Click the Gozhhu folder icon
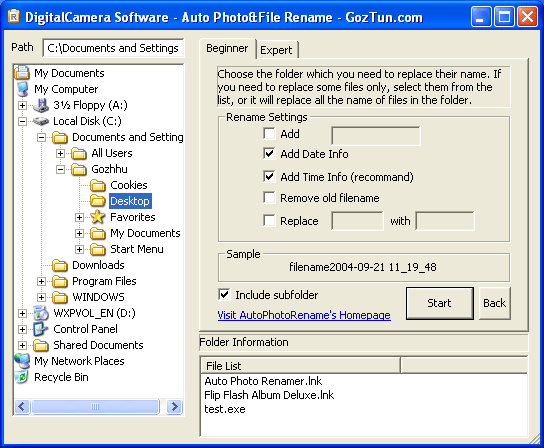Image resolution: width=544 pixels, height=448 pixels. coord(79,169)
